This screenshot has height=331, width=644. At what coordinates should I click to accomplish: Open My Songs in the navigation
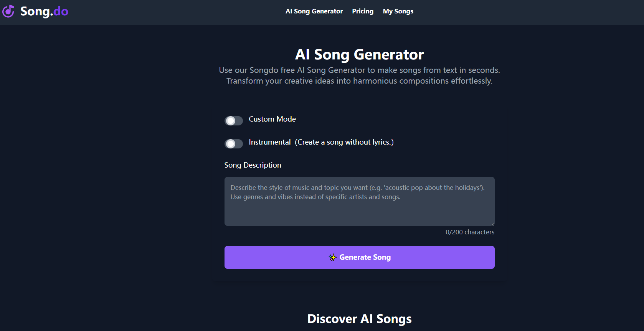[398, 12]
